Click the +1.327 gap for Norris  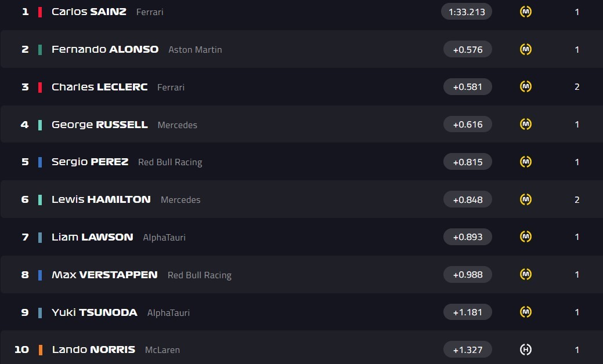click(x=467, y=350)
